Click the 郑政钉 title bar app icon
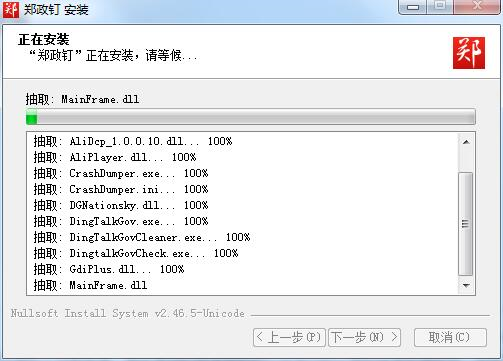This screenshot has height=361, width=503. click(10, 9)
